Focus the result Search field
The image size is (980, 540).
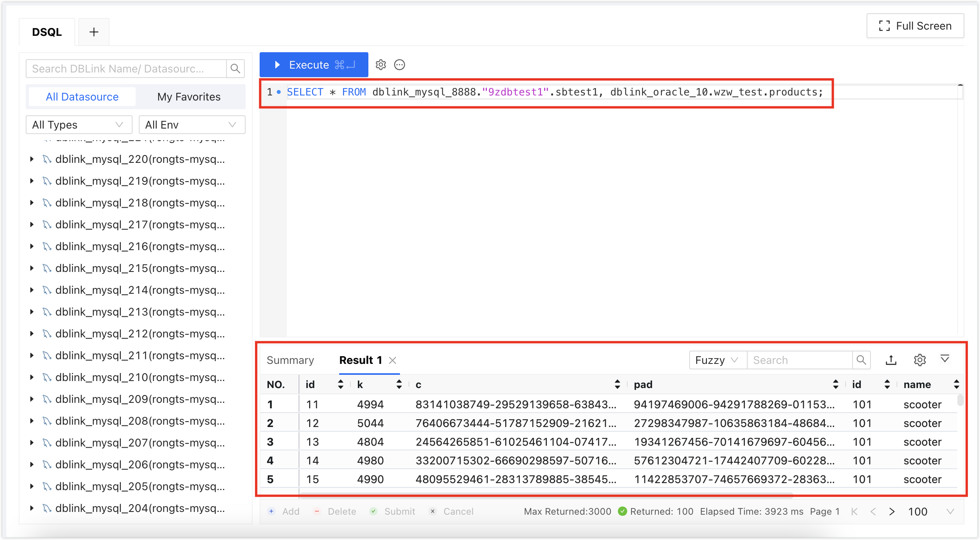click(x=799, y=360)
